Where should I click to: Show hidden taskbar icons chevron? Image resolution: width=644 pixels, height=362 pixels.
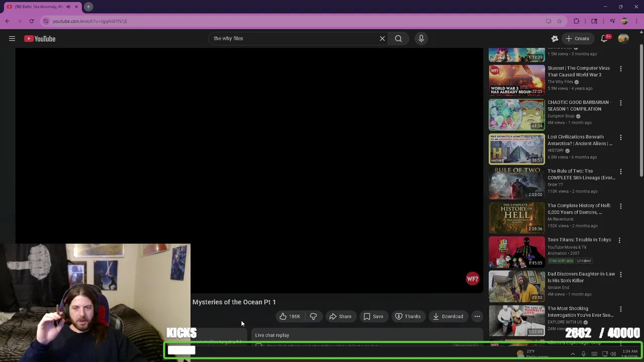coord(573,354)
